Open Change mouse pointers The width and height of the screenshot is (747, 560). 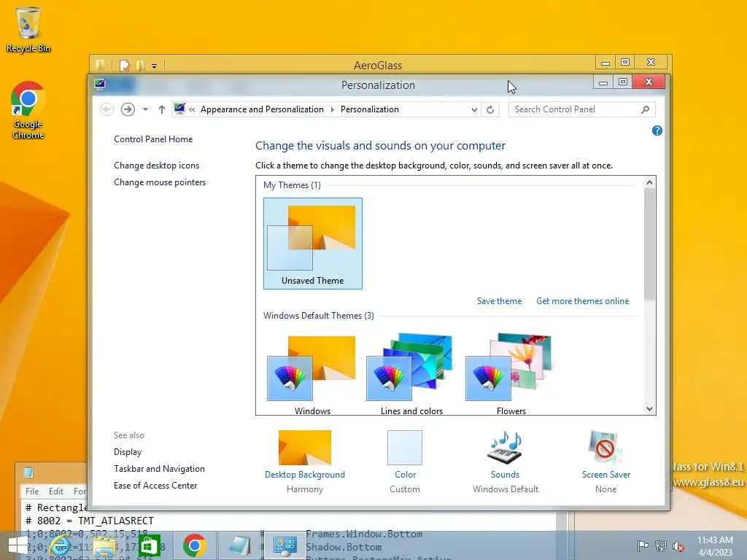[160, 182]
